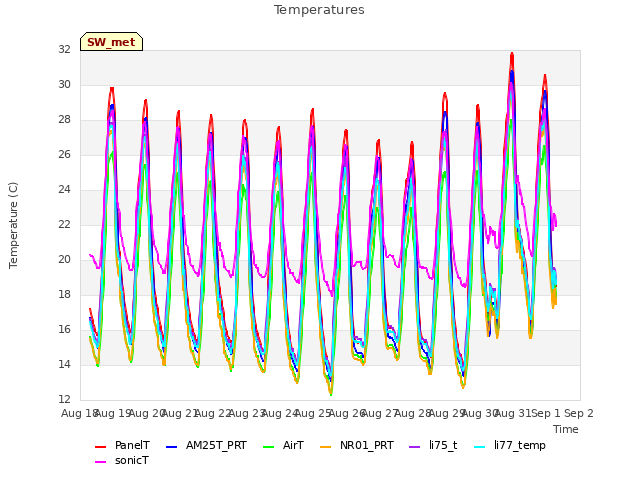This screenshot has width=640, height=480.
Task: Click the Time axis label
Action: 566,429
